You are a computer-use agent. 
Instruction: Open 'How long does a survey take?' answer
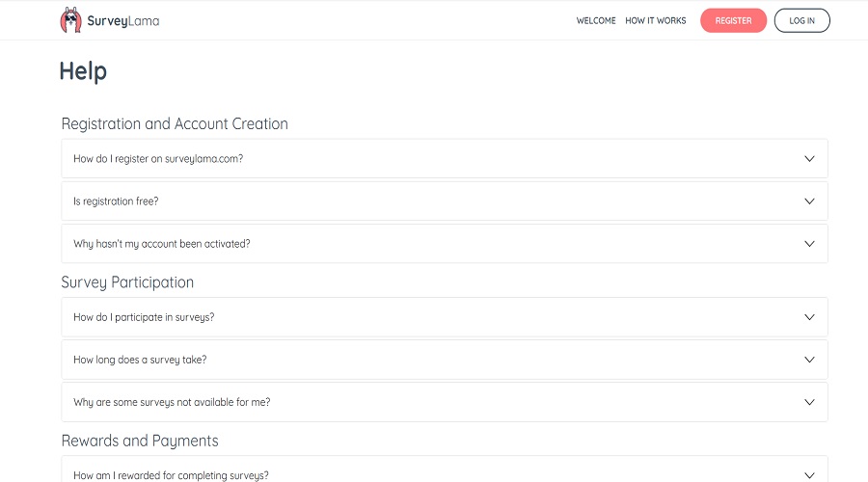click(x=140, y=360)
